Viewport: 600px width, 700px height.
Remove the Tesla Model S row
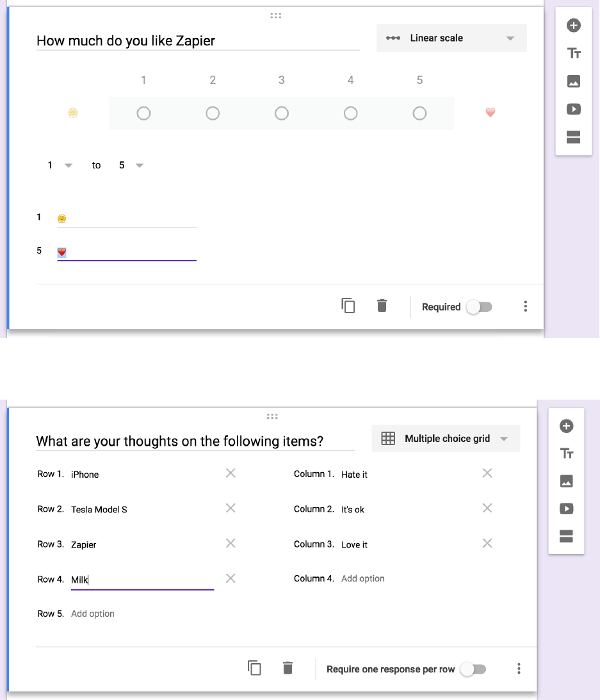pos(231,509)
